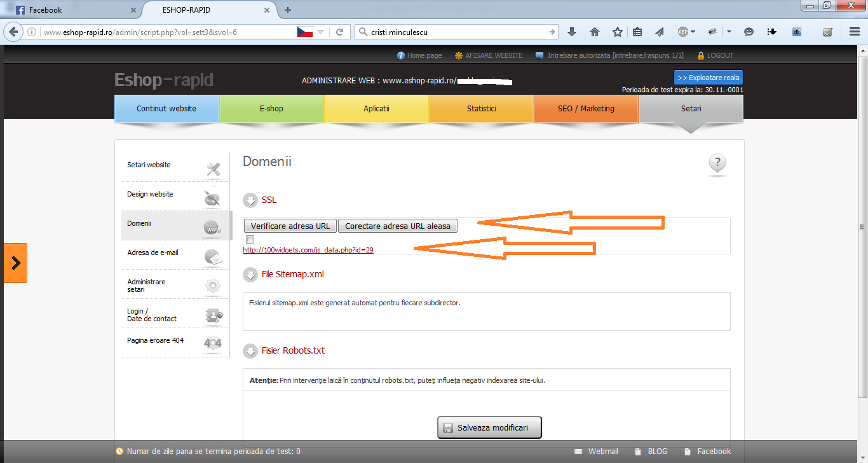Click Pagina eroare 404 icon
868x463 pixels.
[213, 344]
